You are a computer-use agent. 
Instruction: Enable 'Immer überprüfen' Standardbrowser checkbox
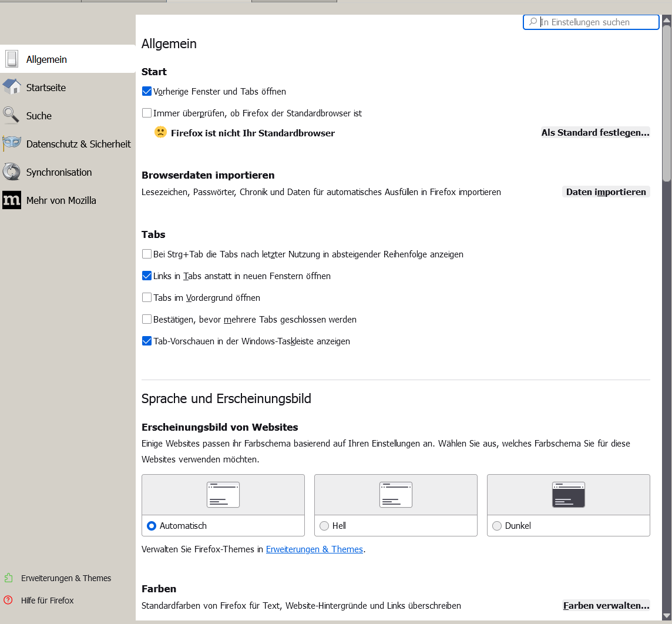147,113
